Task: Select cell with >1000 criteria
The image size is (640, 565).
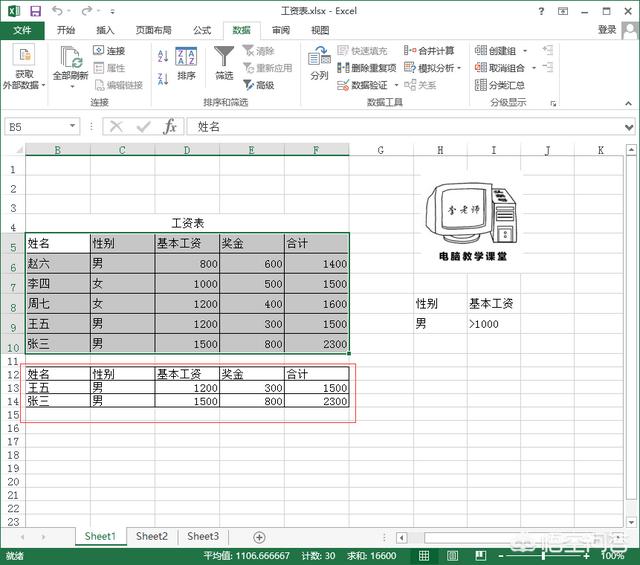Action: [x=493, y=324]
